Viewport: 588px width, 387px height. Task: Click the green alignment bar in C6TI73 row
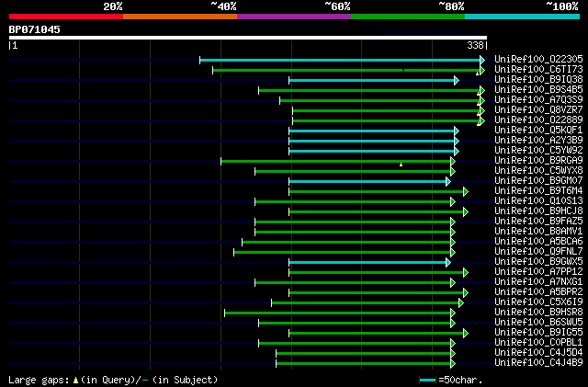pos(347,70)
